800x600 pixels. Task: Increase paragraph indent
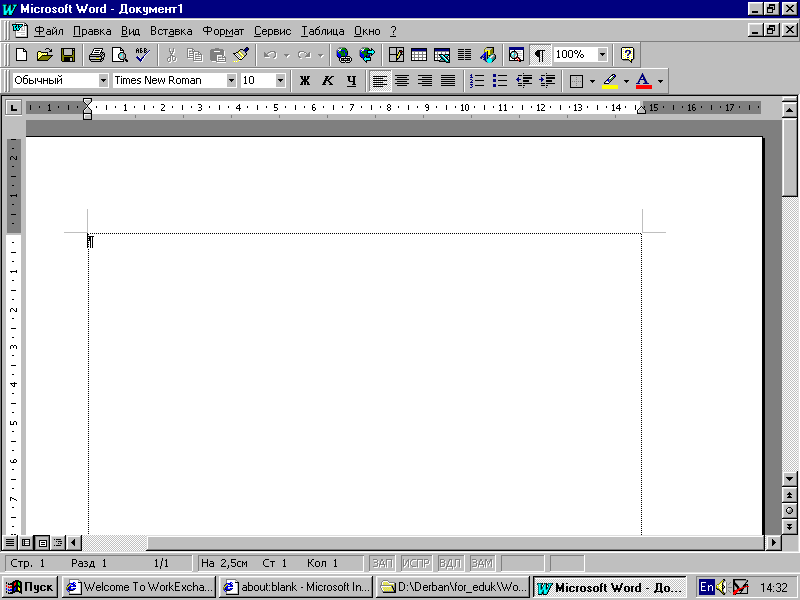(547, 81)
